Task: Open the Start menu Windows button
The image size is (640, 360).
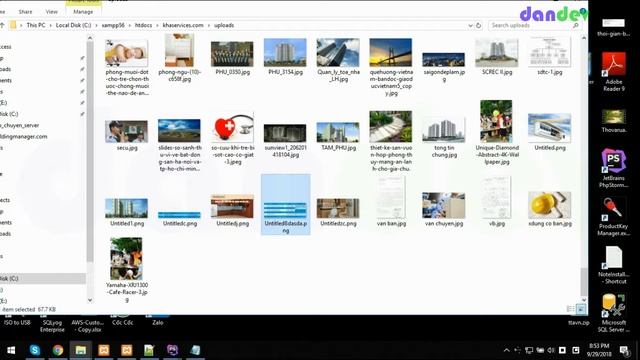Action: click(x=11, y=350)
